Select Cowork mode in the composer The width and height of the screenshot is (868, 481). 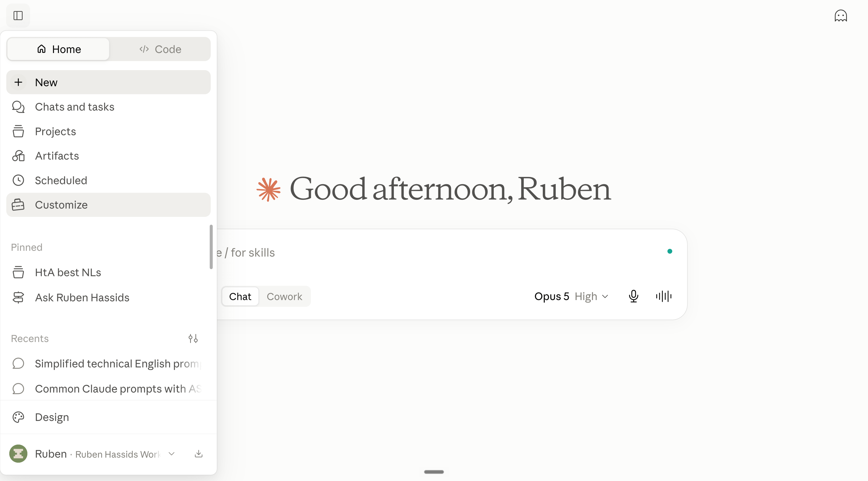tap(284, 297)
